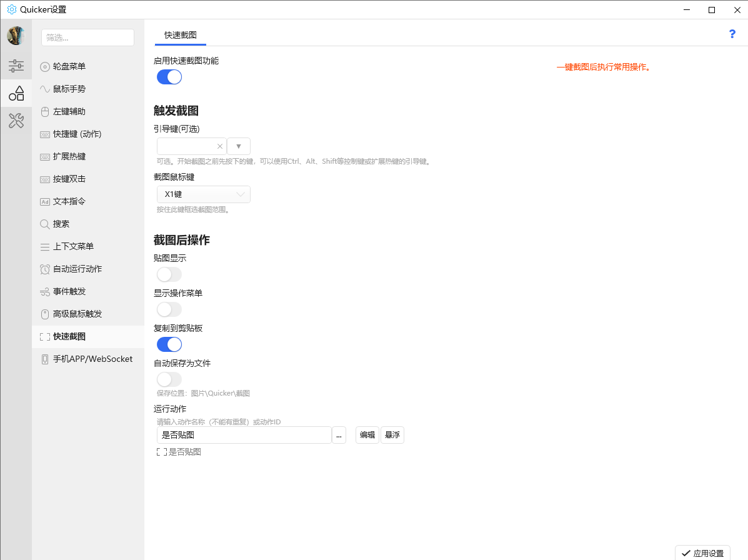Select 搜索 in the sidebar
This screenshot has height=560, width=748.
pos(87,224)
